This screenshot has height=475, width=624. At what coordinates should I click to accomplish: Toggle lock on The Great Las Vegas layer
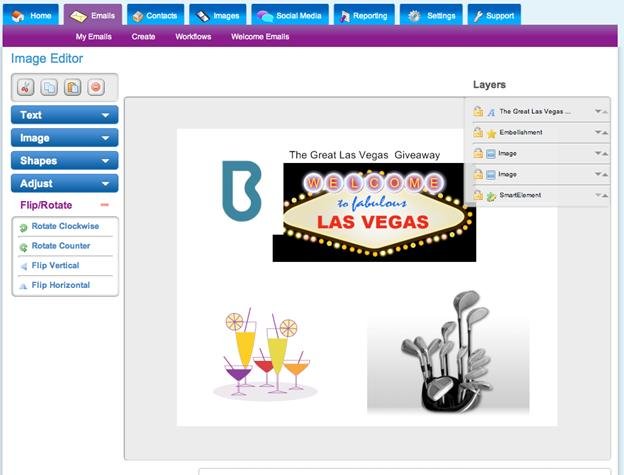tap(478, 111)
